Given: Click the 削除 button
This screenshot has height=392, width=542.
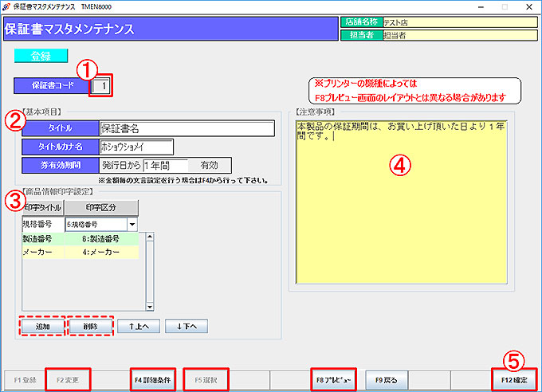Looking at the screenshot, I should pyautogui.click(x=91, y=327).
